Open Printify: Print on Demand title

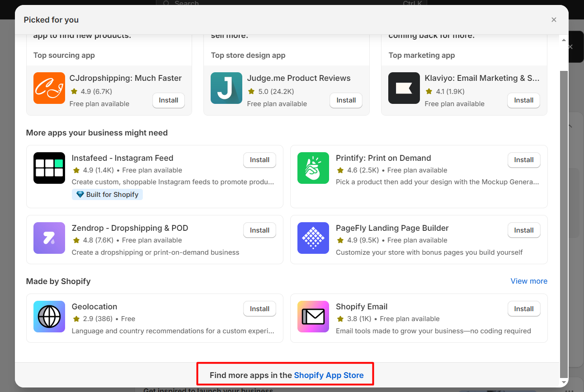(383, 158)
